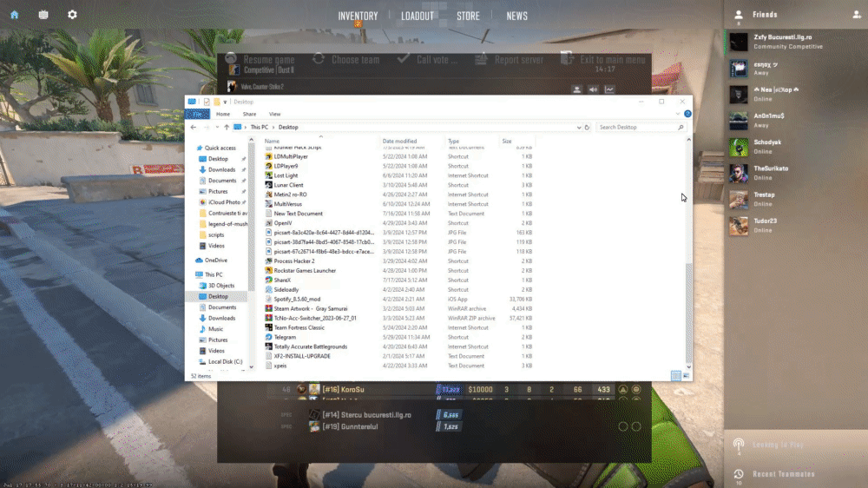Viewport: 868px width, 488px height.
Task: Open the Share ribbon tab
Action: 249,114
